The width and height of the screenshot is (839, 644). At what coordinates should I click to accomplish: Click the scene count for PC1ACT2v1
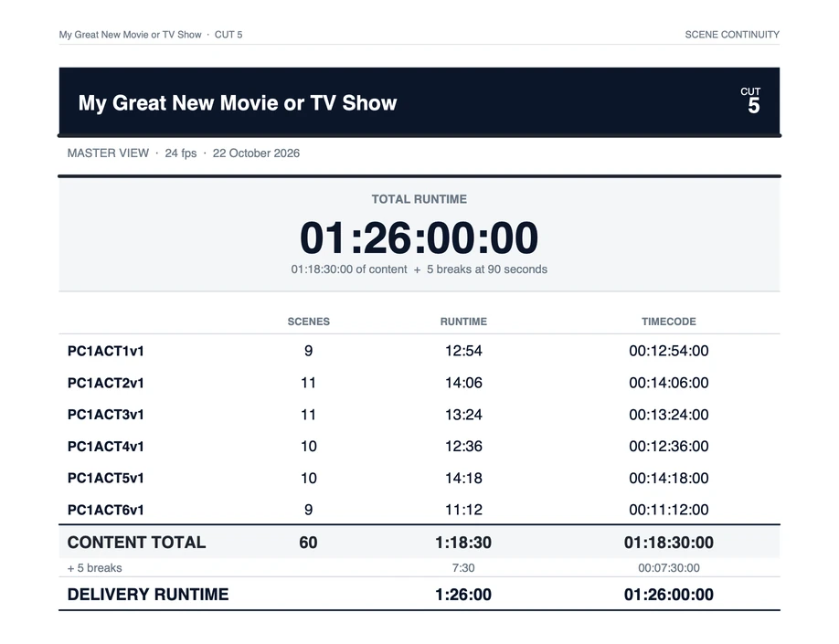pos(308,383)
